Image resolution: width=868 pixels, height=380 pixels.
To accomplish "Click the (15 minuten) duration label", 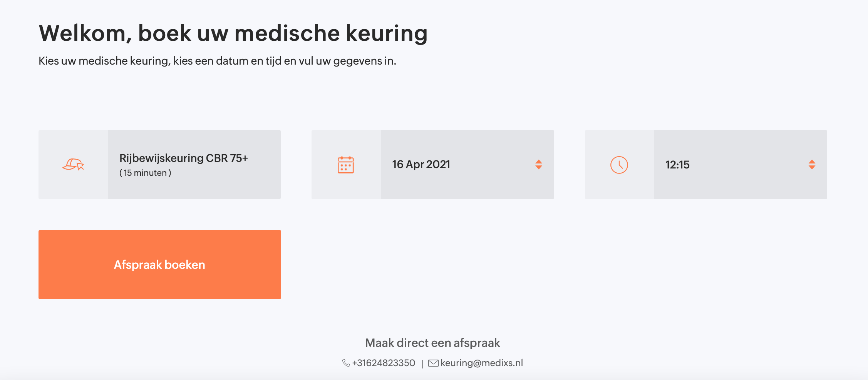I will point(145,173).
